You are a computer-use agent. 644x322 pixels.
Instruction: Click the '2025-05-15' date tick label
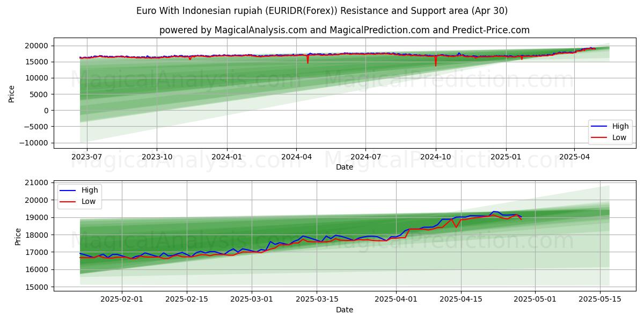pyautogui.click(x=599, y=299)
